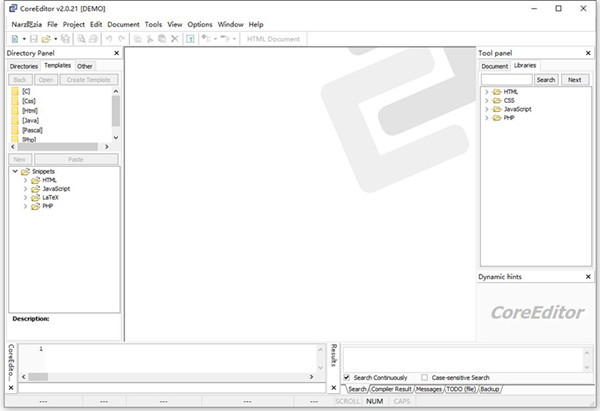
Task: Collapse the Snippets root tree node
Action: [x=14, y=171]
